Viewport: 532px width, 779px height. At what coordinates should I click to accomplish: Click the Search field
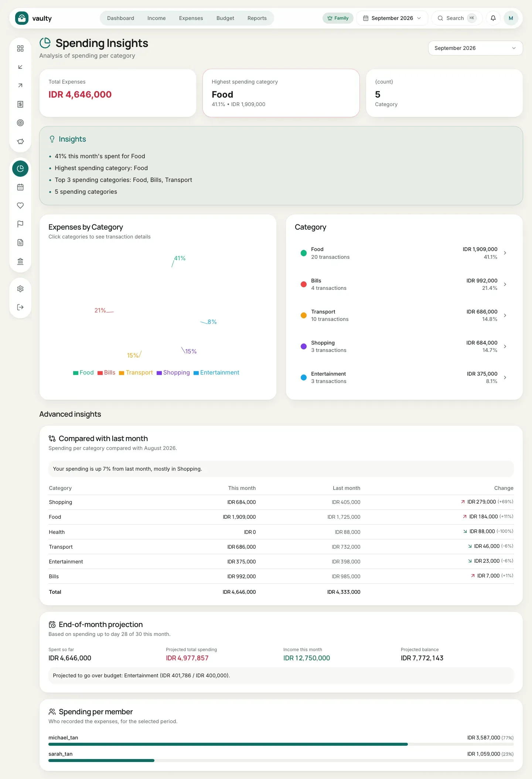pyautogui.click(x=457, y=18)
